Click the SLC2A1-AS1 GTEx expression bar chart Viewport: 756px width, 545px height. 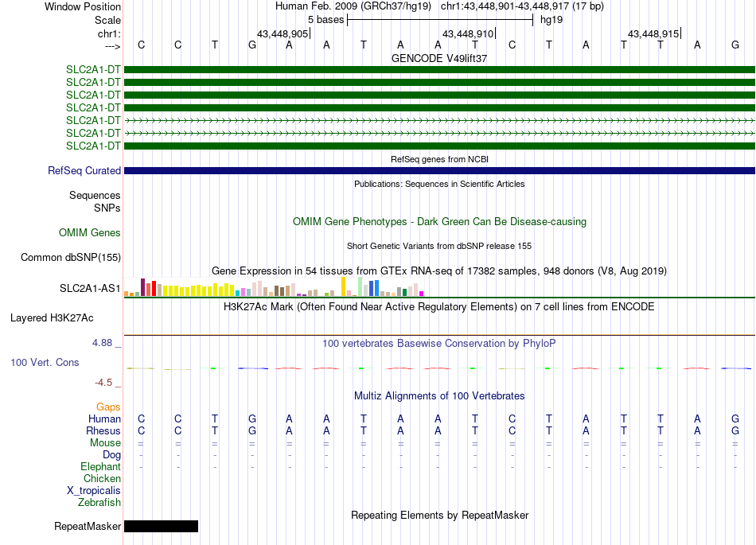[x=274, y=286]
